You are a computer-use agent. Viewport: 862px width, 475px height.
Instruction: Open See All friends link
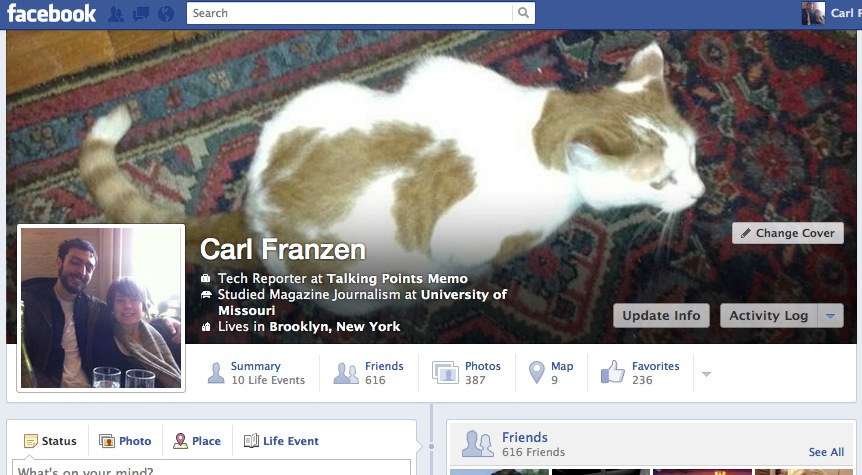[826, 452]
